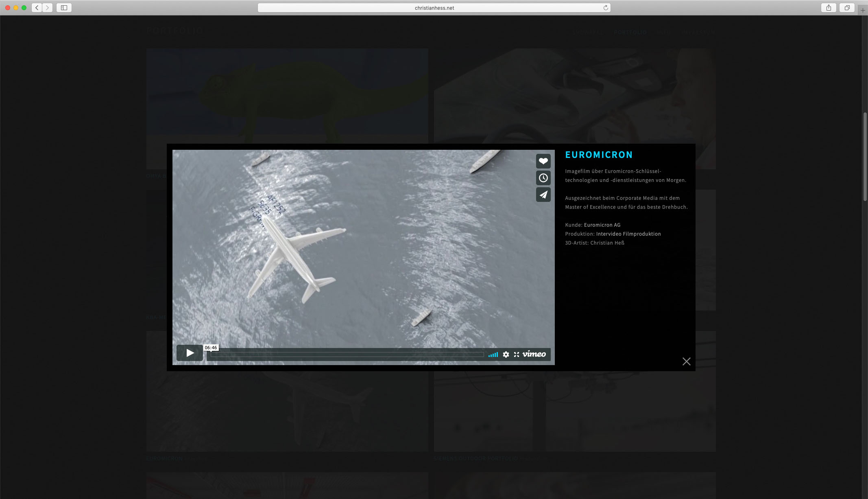Show all tabs overview in Safari

[x=847, y=8]
